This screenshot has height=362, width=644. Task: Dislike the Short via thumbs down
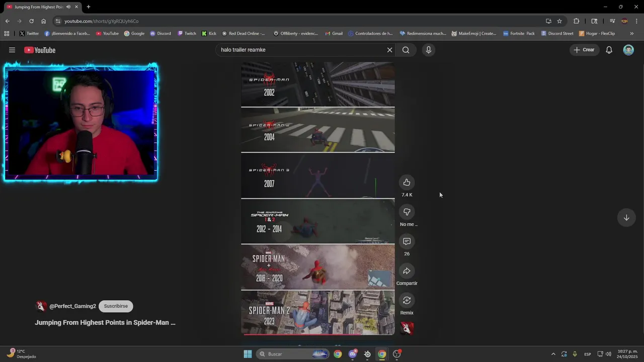point(407,212)
